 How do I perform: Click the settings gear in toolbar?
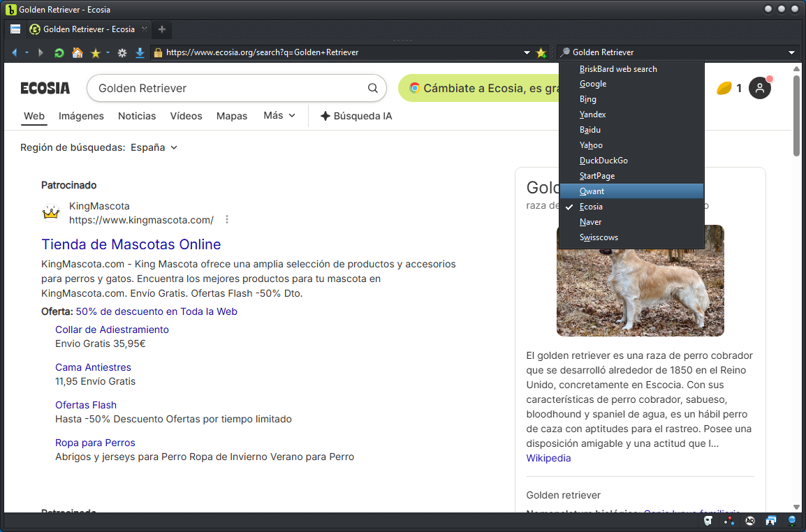(122, 52)
